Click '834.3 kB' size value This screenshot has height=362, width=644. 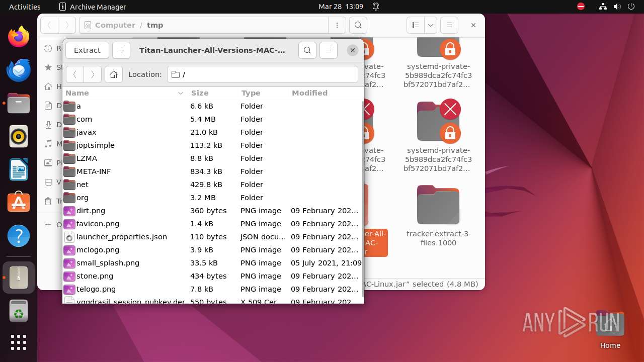pyautogui.click(x=206, y=171)
